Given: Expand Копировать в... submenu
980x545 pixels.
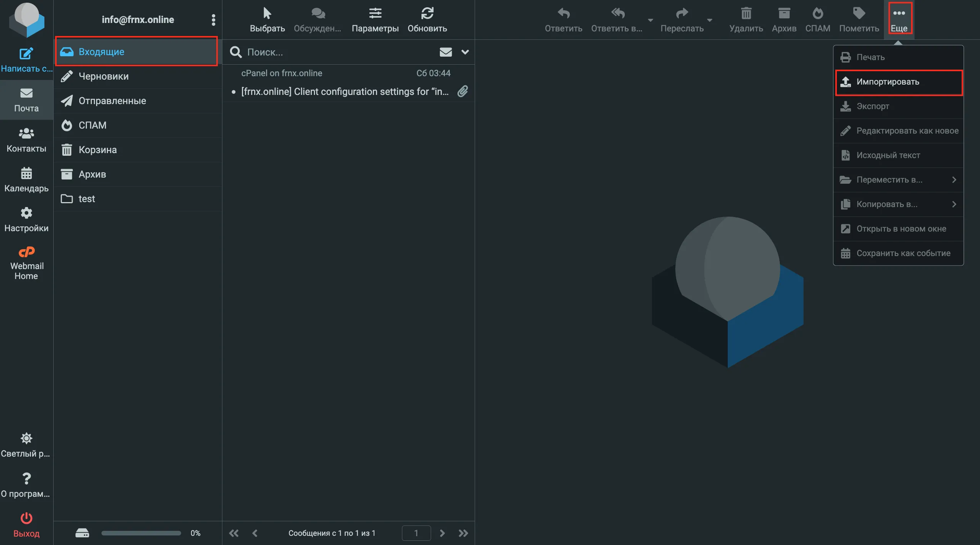Looking at the screenshot, I should [898, 204].
